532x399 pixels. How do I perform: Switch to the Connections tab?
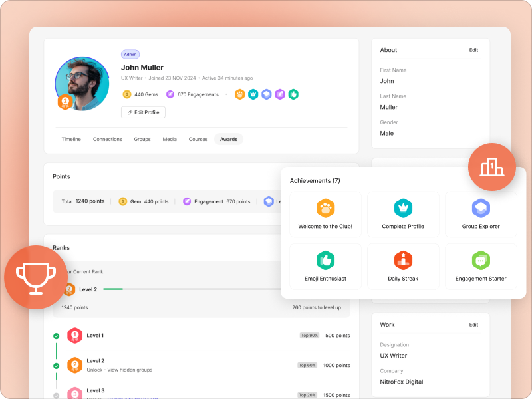click(x=108, y=139)
